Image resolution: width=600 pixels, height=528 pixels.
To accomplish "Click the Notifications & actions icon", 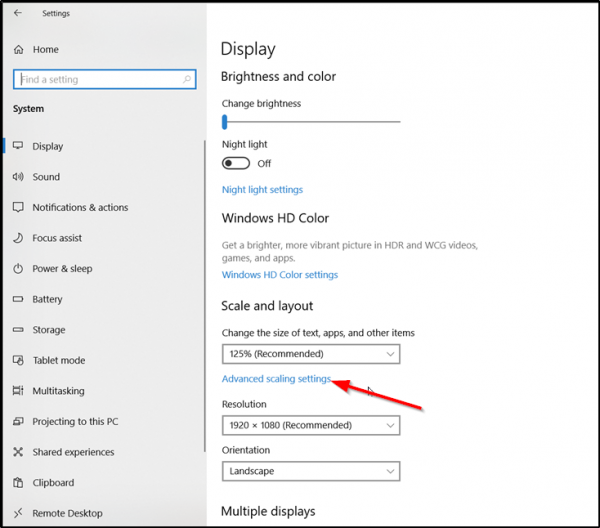I will (18, 207).
